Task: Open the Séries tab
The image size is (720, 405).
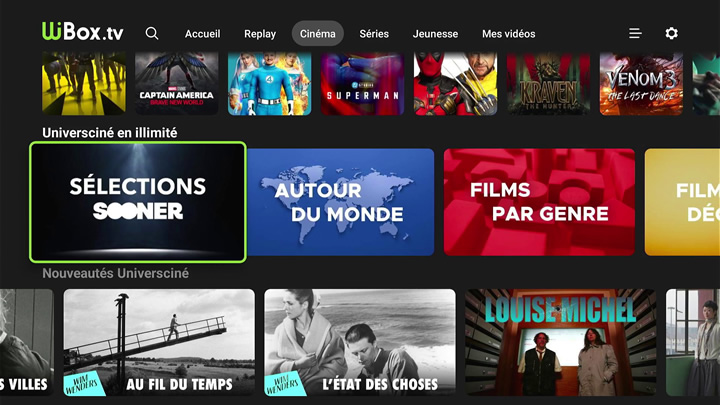Action: click(374, 34)
